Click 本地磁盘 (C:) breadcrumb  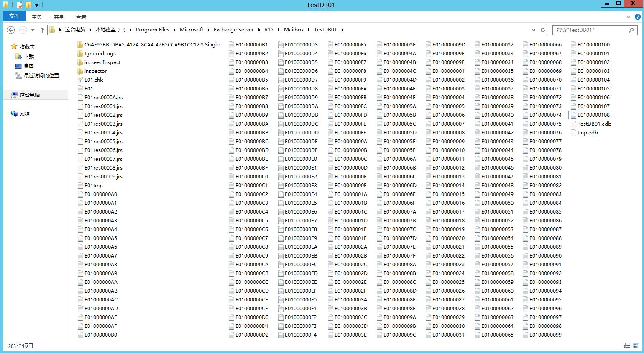click(110, 30)
